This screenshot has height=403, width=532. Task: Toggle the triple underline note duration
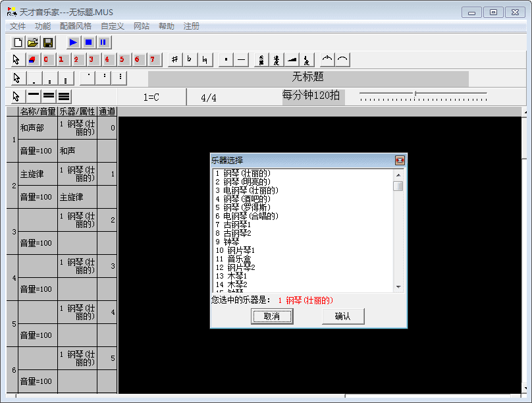(x=64, y=97)
